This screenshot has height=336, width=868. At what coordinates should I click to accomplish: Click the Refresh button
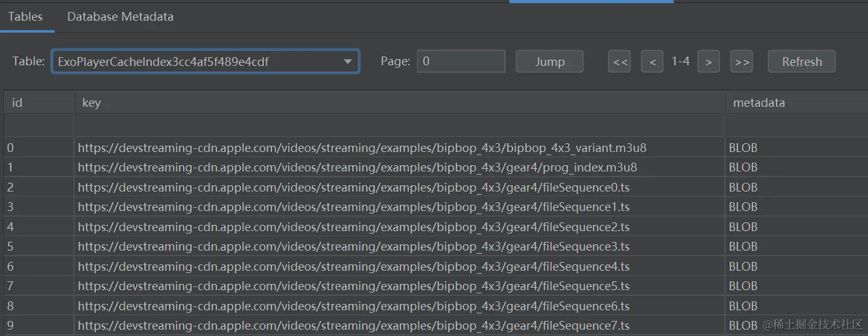tap(802, 62)
